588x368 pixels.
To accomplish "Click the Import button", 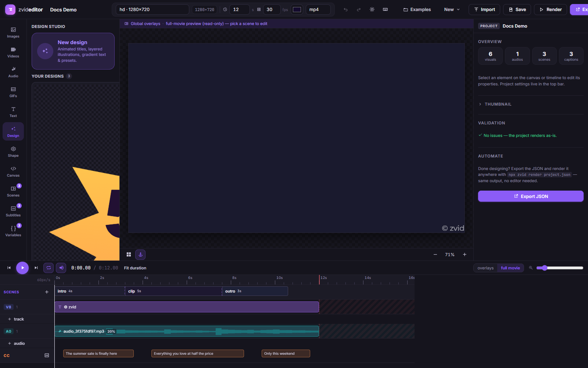I will 484,10.
